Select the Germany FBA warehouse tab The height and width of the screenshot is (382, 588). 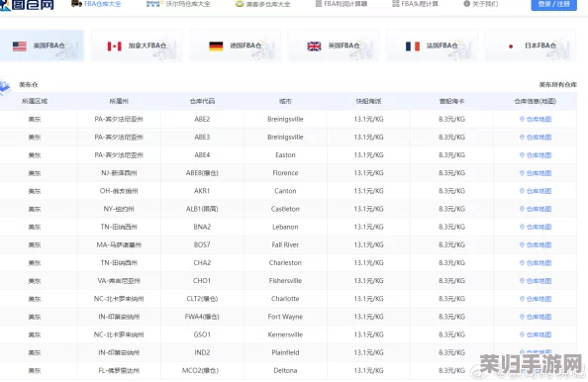point(236,46)
